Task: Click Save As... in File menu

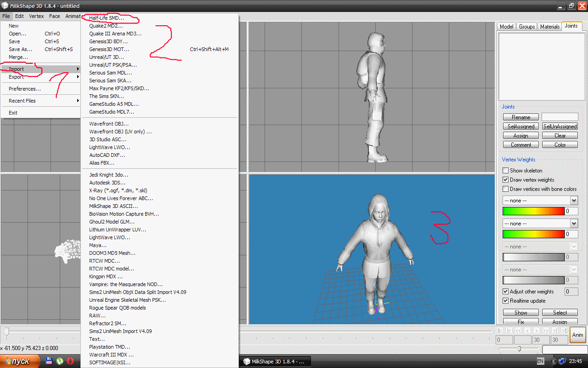Action: click(41, 49)
